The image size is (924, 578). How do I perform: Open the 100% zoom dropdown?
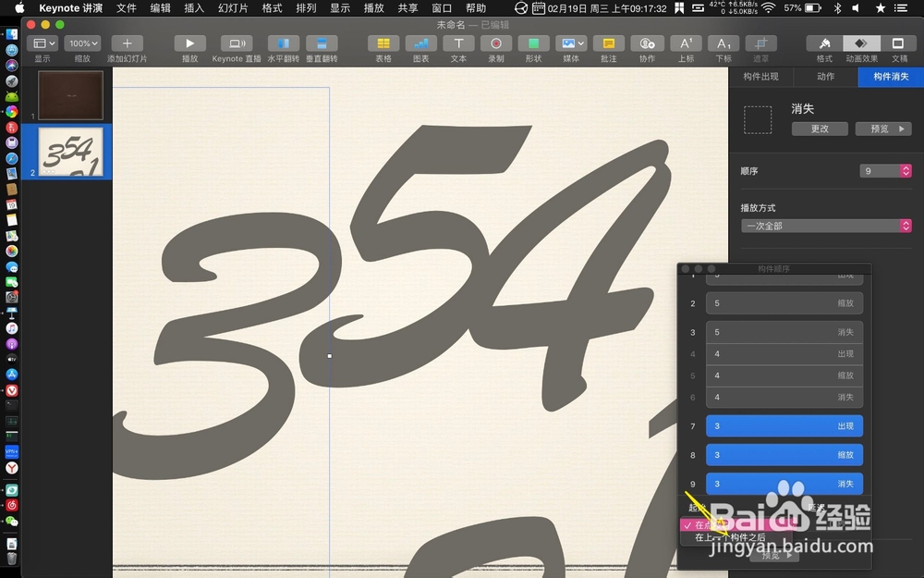pyautogui.click(x=82, y=43)
